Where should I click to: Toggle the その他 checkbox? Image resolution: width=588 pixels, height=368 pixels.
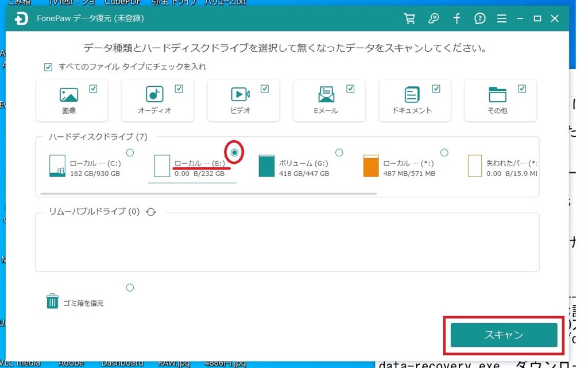(x=521, y=89)
